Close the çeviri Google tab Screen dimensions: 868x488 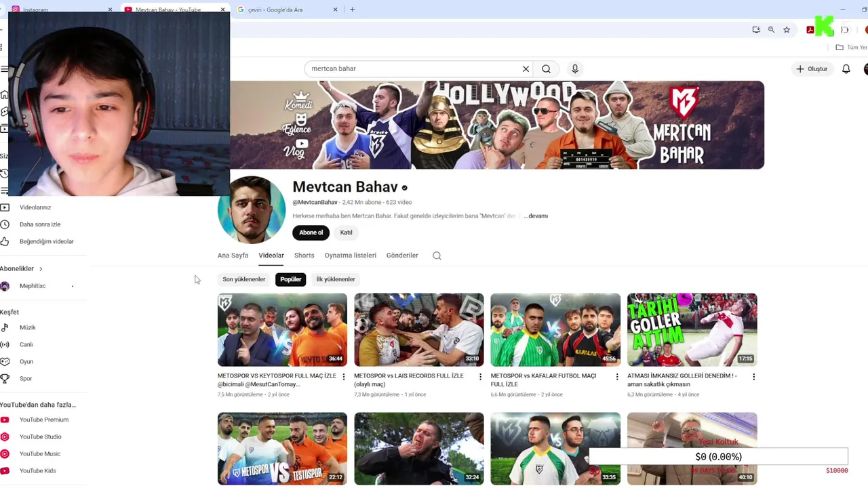coord(336,9)
